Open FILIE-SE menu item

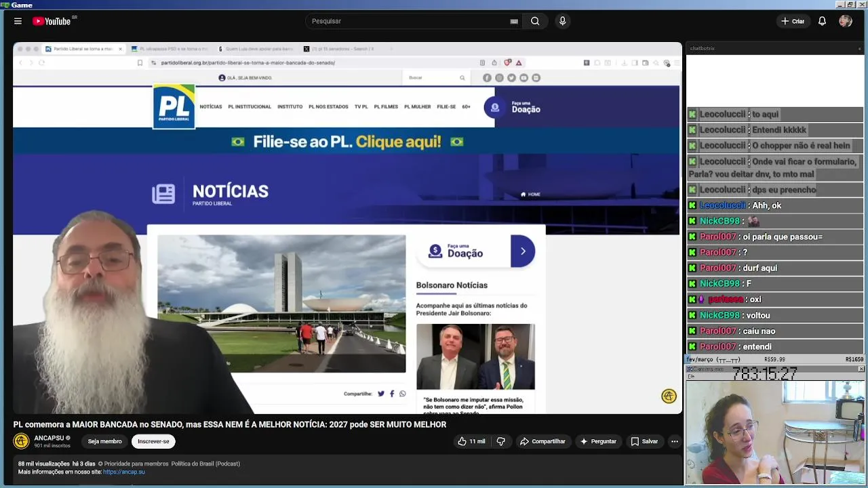(x=446, y=106)
